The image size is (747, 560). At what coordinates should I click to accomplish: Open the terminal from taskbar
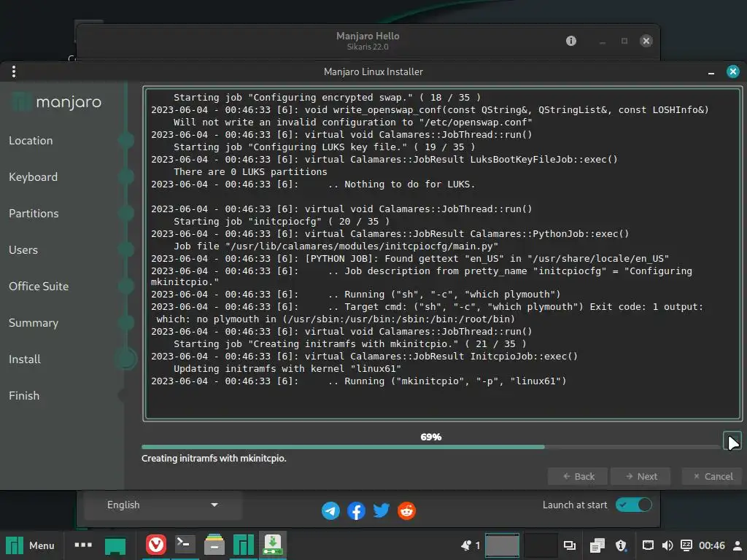(185, 544)
